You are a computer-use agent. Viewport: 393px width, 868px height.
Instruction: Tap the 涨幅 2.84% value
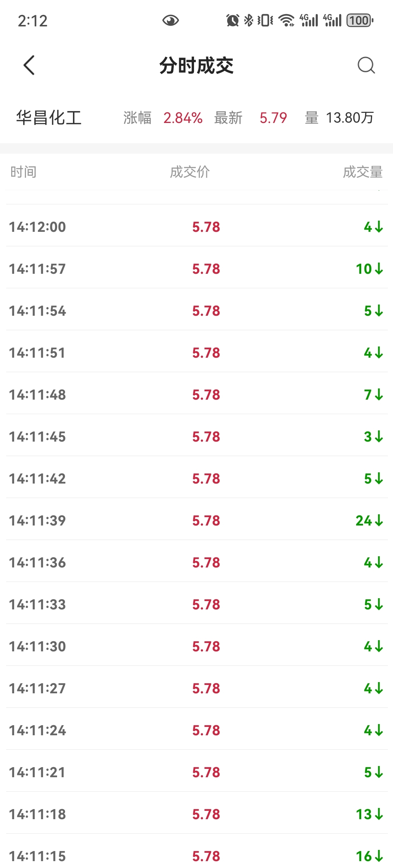click(x=183, y=118)
